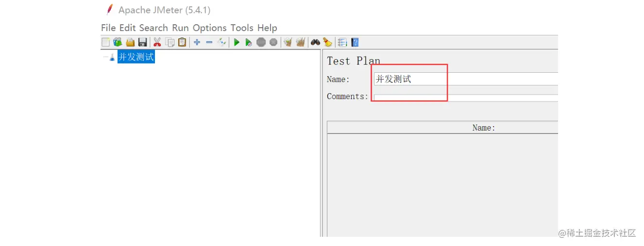Click the flask icon beside 并发测试
Viewport: 644px width, 246px height.
point(112,57)
